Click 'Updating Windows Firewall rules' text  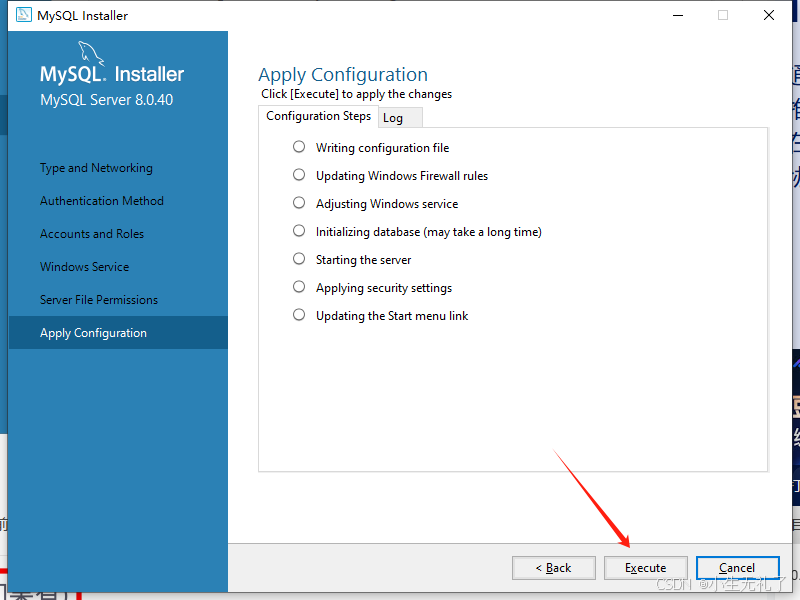(x=402, y=176)
